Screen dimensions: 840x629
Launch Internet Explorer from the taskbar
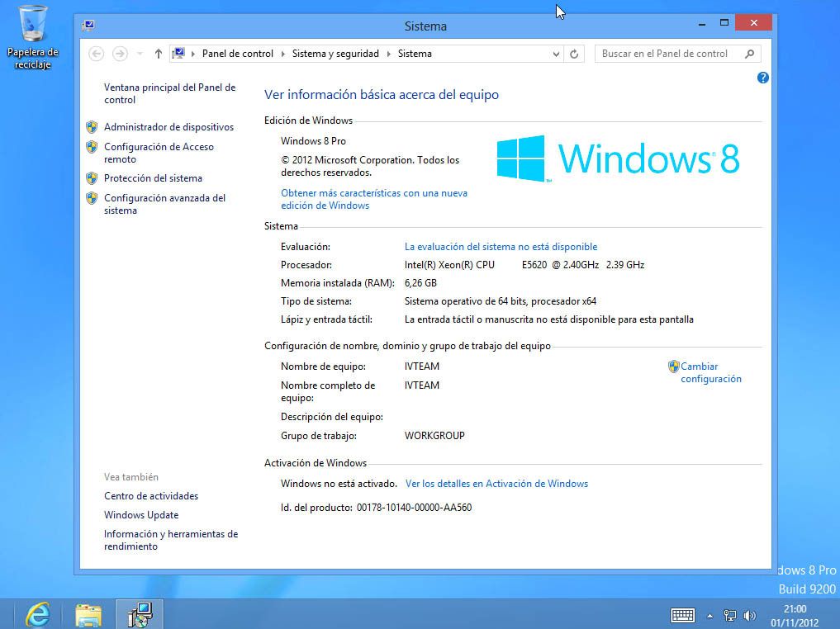[37, 614]
